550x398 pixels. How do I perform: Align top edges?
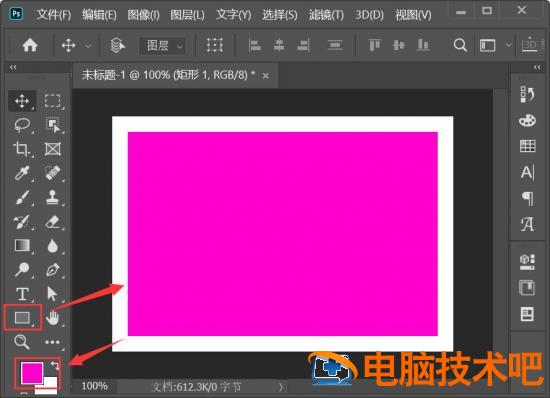(x=374, y=45)
